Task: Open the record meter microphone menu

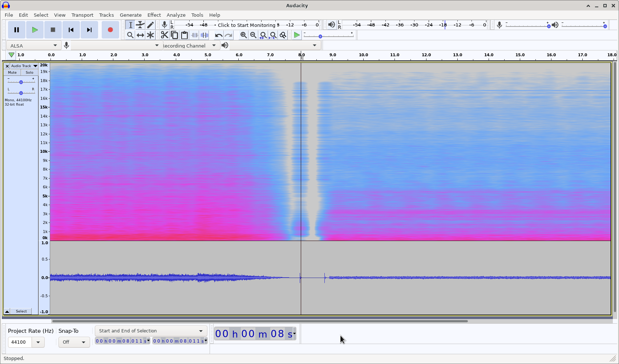Action: pyautogui.click(x=165, y=25)
